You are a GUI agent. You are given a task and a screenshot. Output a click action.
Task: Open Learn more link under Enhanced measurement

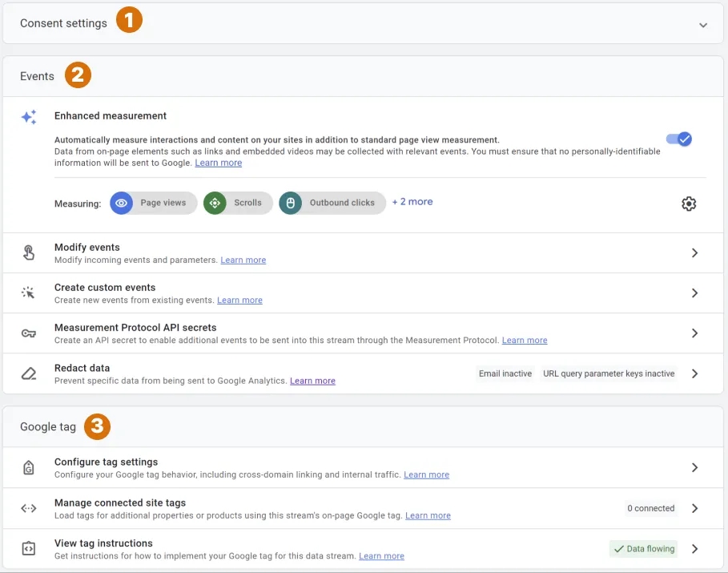click(218, 163)
